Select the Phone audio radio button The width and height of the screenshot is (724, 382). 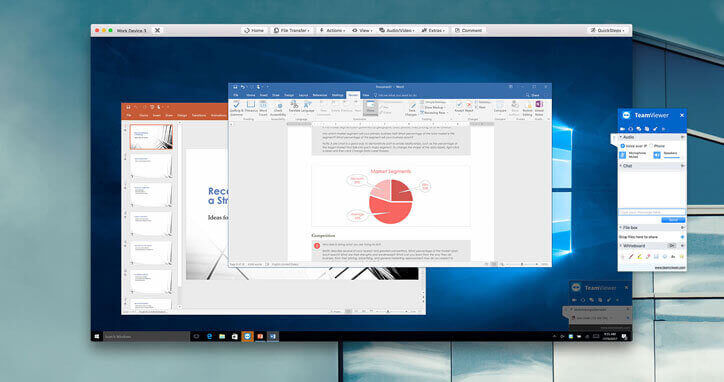651,146
